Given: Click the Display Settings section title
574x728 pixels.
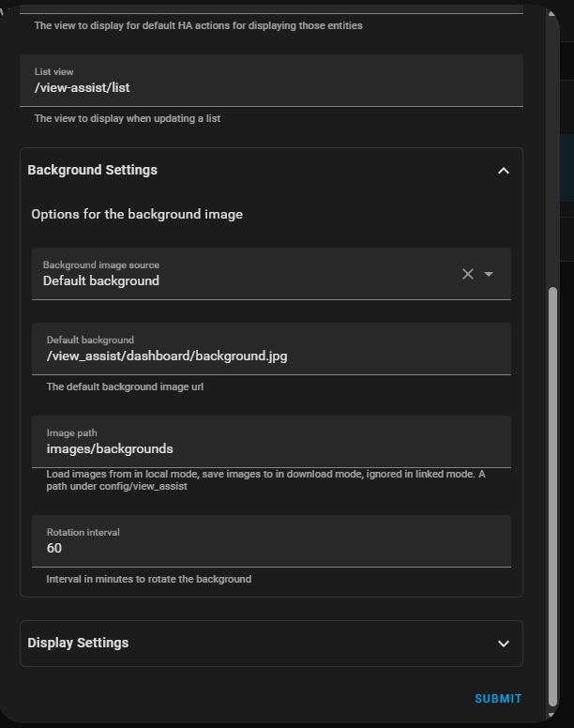Looking at the screenshot, I should (x=78, y=643).
